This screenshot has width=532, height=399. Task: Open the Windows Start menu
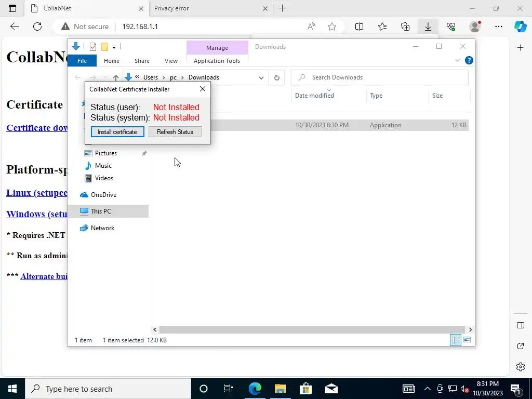(x=12, y=389)
